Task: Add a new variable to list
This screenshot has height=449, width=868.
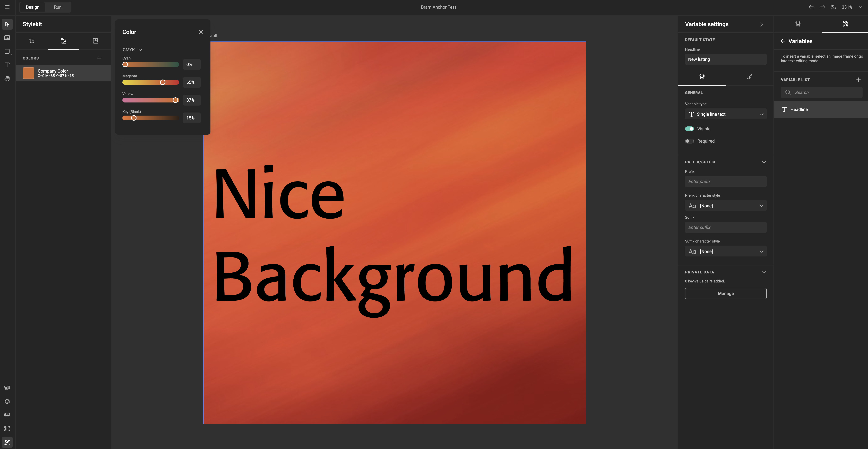Action: pyautogui.click(x=858, y=80)
